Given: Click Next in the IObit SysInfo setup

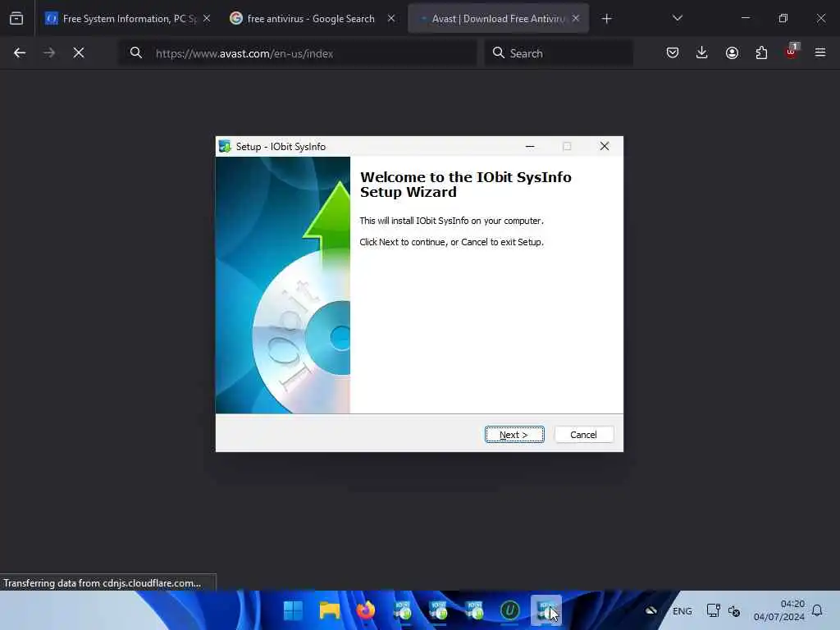Looking at the screenshot, I should coord(514,435).
